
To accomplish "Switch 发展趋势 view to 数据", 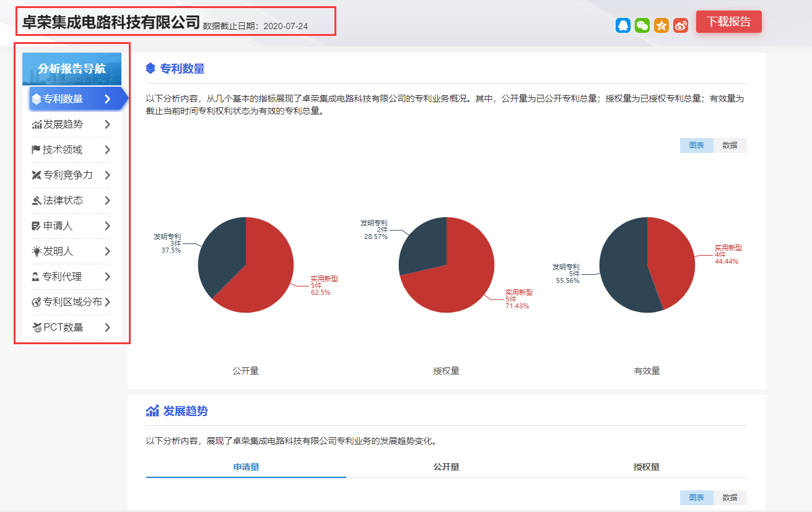I will point(730,498).
